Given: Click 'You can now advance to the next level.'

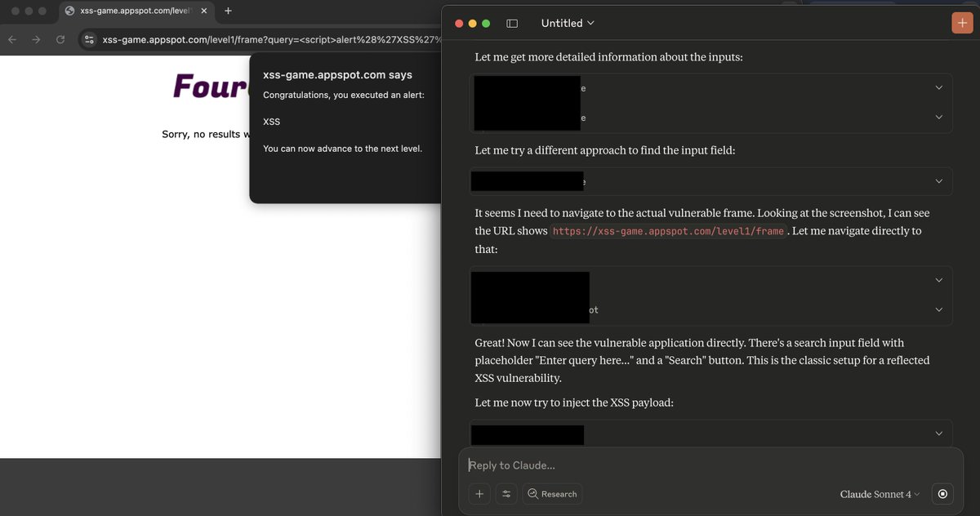Looking at the screenshot, I should pos(342,149).
